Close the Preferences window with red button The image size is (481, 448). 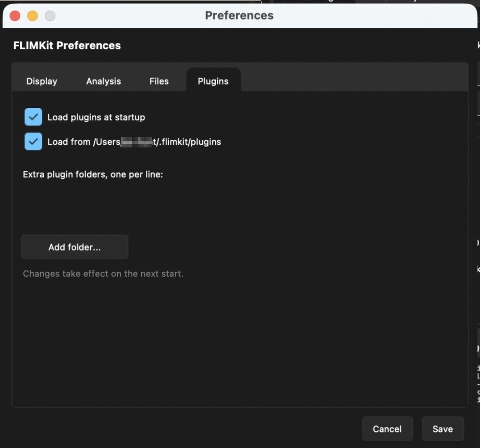click(15, 16)
